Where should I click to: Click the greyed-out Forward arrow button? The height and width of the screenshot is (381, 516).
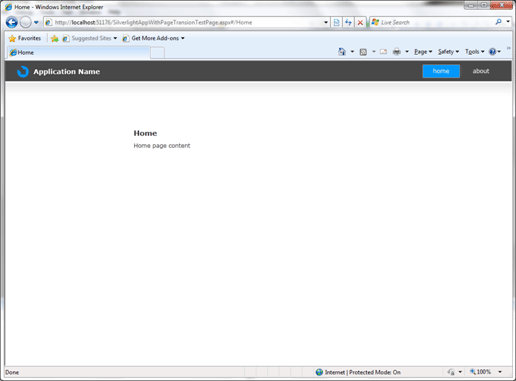(26, 22)
